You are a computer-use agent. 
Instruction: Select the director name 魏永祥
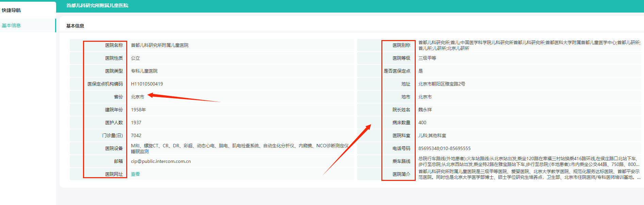(425, 110)
